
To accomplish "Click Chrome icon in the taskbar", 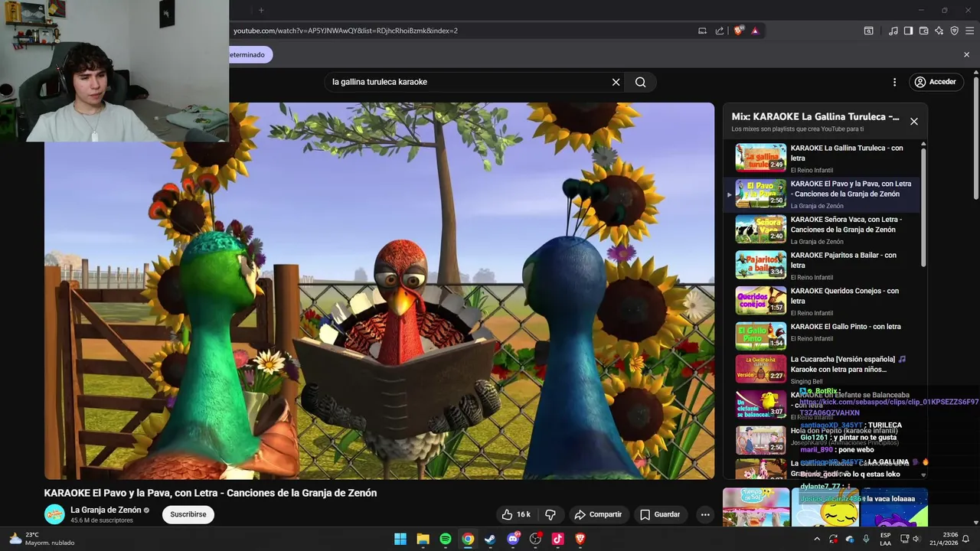I will pos(468,539).
